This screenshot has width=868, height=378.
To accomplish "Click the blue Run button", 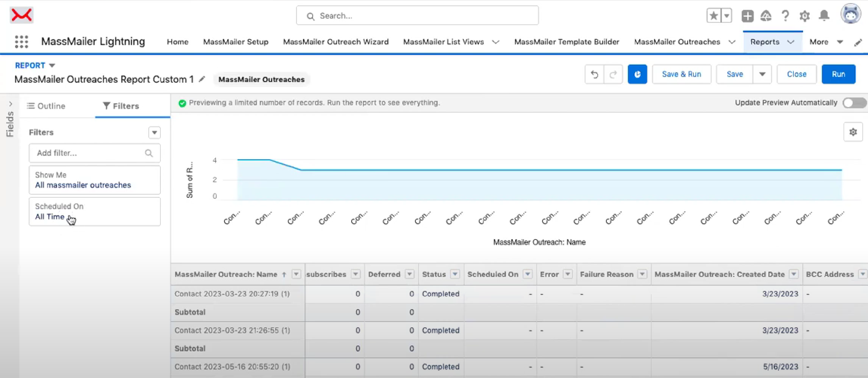I will tap(838, 74).
